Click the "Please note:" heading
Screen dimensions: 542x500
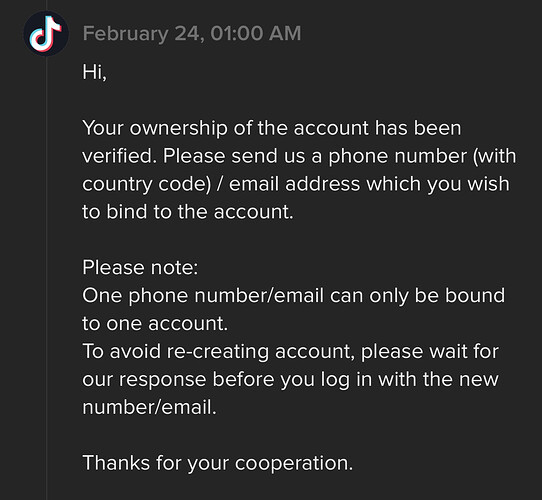[x=140, y=268]
